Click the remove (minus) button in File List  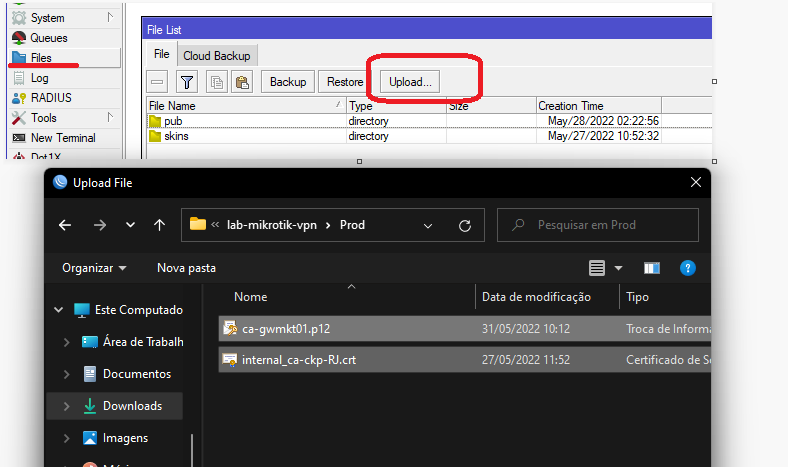tap(157, 82)
